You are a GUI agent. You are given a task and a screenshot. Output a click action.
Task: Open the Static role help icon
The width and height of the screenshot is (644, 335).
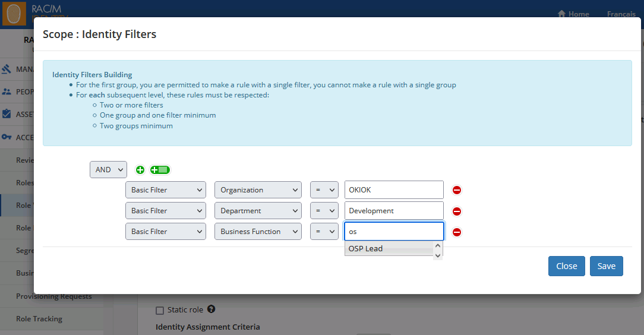(211, 309)
